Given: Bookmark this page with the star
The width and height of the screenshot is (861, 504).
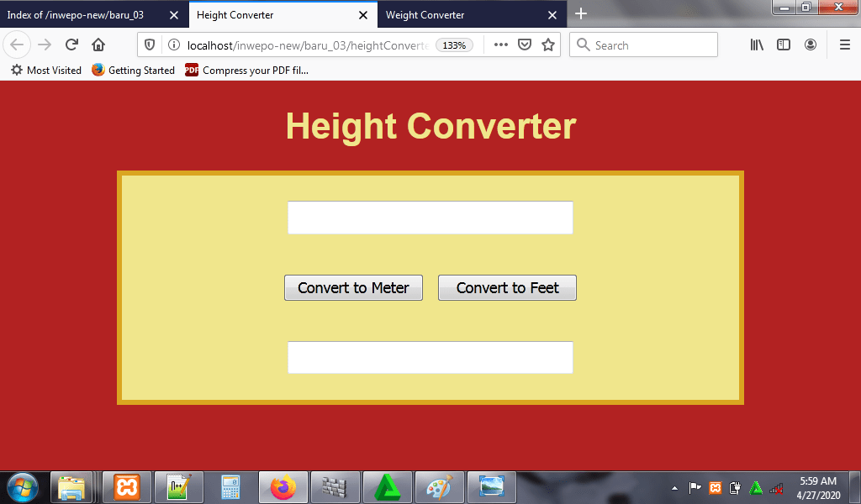Looking at the screenshot, I should click(548, 45).
